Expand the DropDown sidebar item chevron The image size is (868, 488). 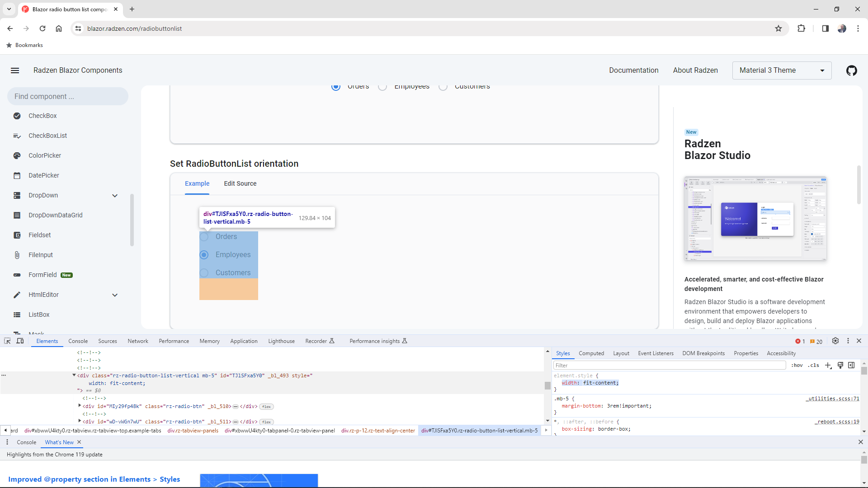115,196
